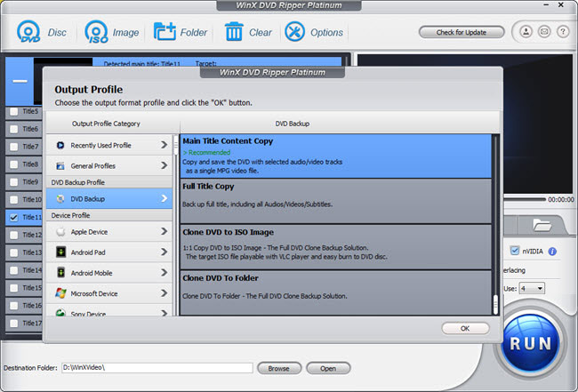This screenshot has width=578, height=392.
Task: Check the Title8 checkbox
Action: point(14,164)
